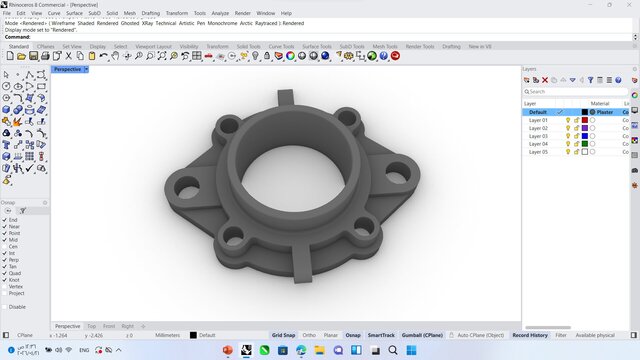The height and width of the screenshot is (360, 640).
Task: Click the Print icon in Standard toolbar
Action: pyautogui.click(x=45, y=56)
